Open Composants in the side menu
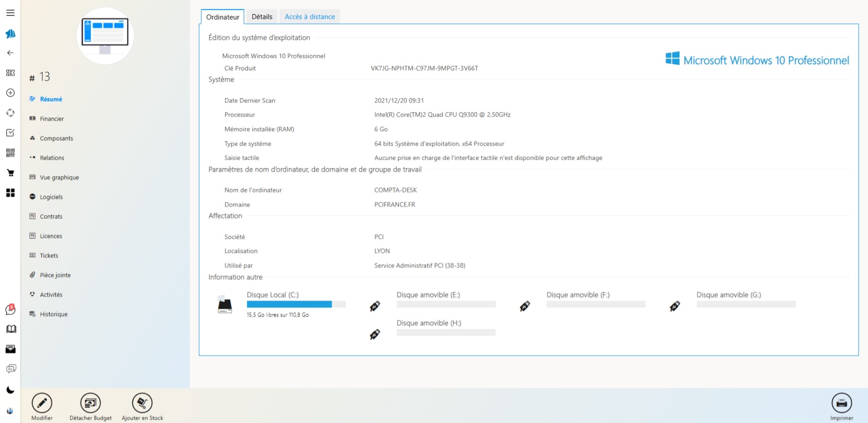 [x=56, y=138]
